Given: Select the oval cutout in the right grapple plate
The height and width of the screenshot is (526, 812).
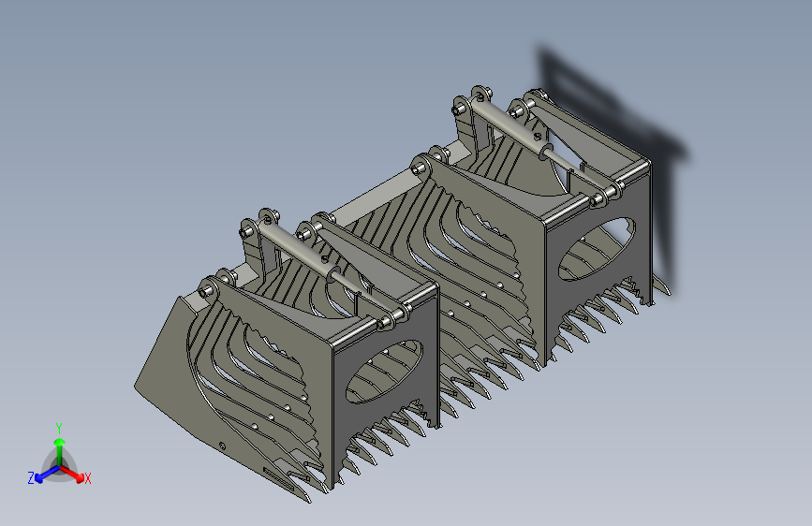Looking at the screenshot, I should coord(597,249).
